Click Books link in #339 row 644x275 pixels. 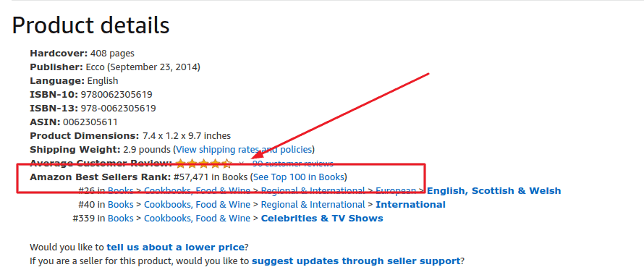coord(120,219)
